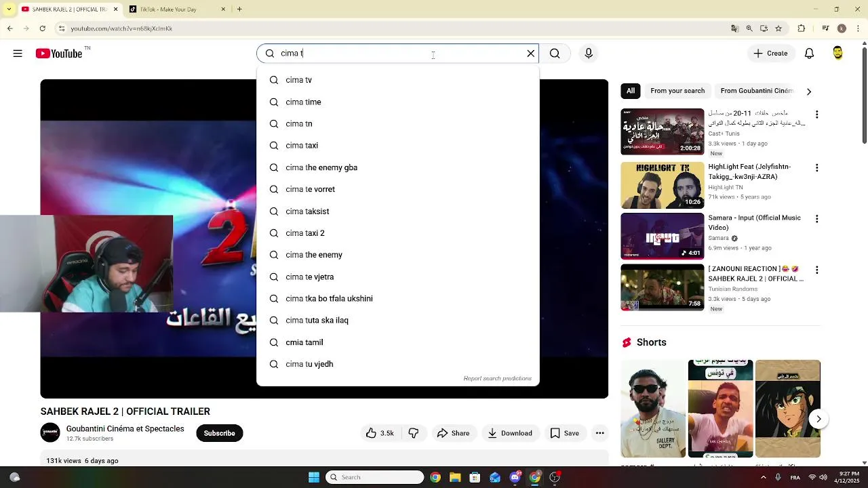Choose "cima tuta ska ilaq" suggestion
The image size is (868, 488).
pyautogui.click(x=398, y=320)
